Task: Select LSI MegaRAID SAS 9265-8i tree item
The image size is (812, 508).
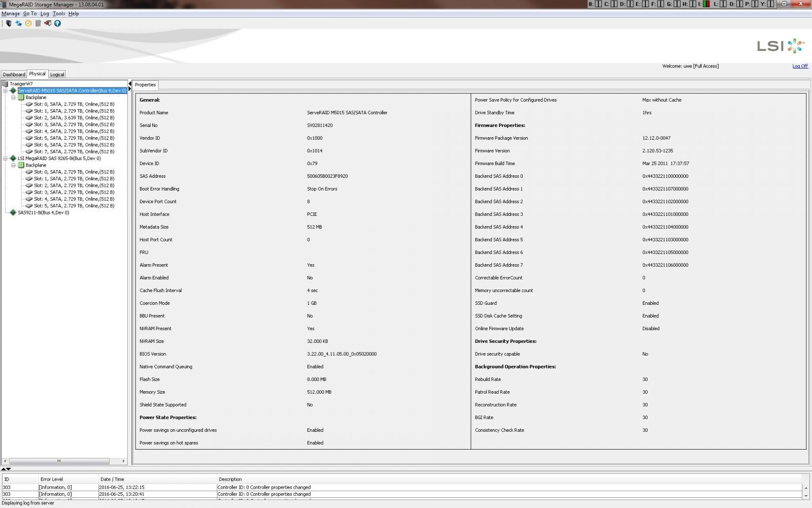Action: (59, 158)
